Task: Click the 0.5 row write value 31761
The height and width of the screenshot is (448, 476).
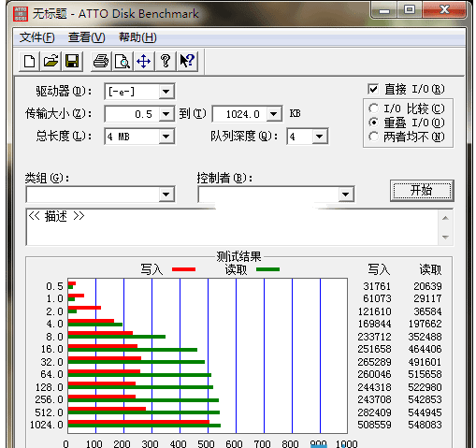Action: click(377, 286)
